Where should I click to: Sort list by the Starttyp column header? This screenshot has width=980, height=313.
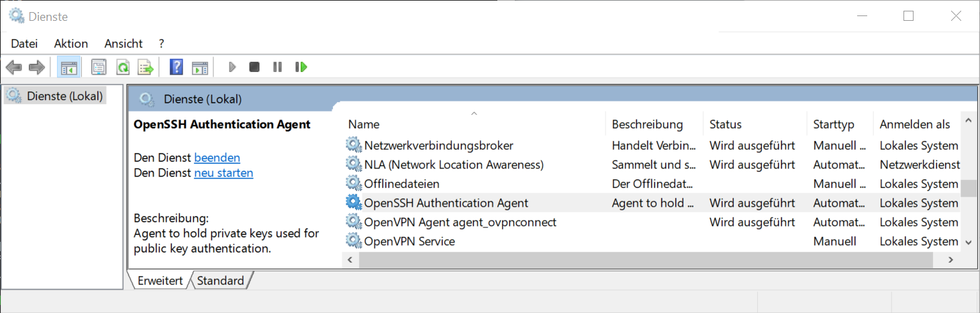[833, 124]
